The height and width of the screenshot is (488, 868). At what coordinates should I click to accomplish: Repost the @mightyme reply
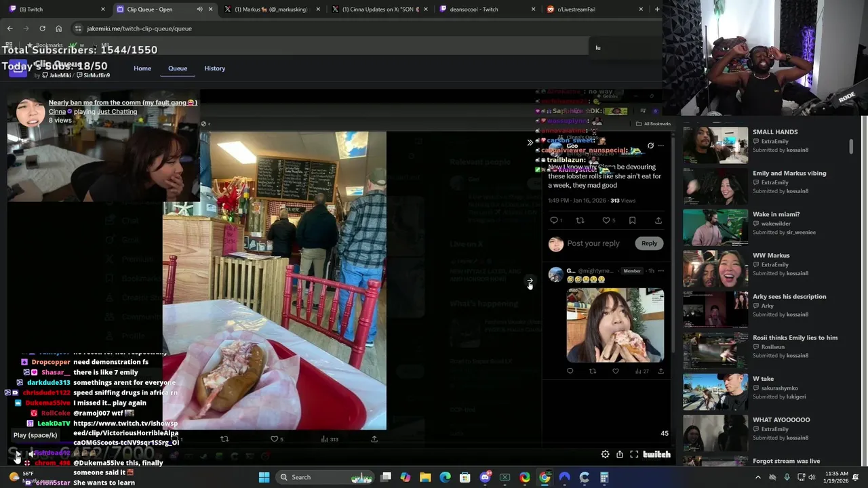pyautogui.click(x=592, y=371)
